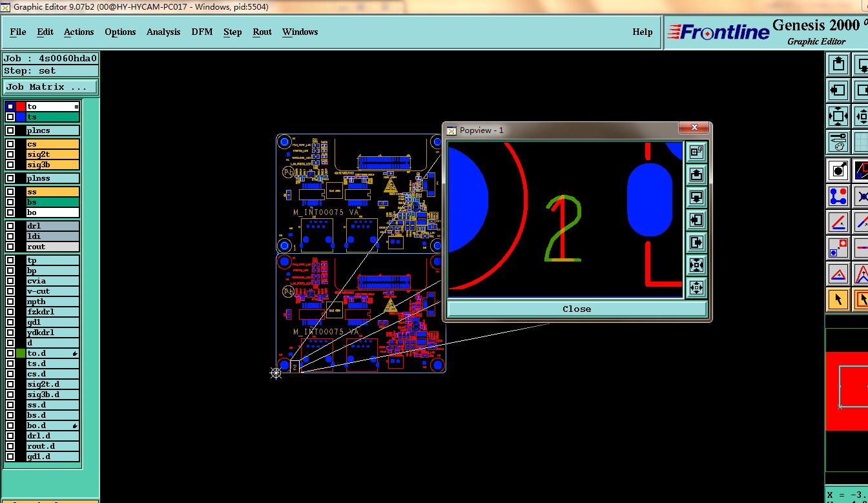The width and height of the screenshot is (868, 503).
Task: Click the grid icon in right toolbar
Action: (862, 141)
